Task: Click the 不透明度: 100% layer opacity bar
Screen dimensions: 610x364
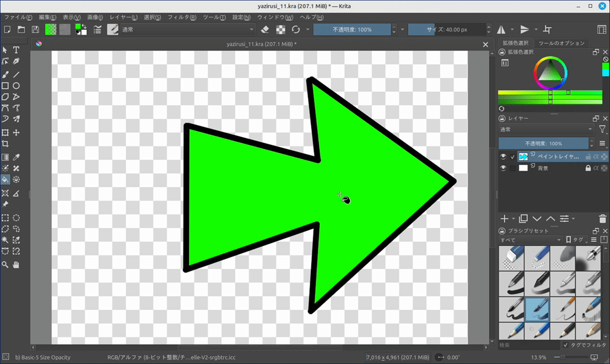Action: click(542, 144)
